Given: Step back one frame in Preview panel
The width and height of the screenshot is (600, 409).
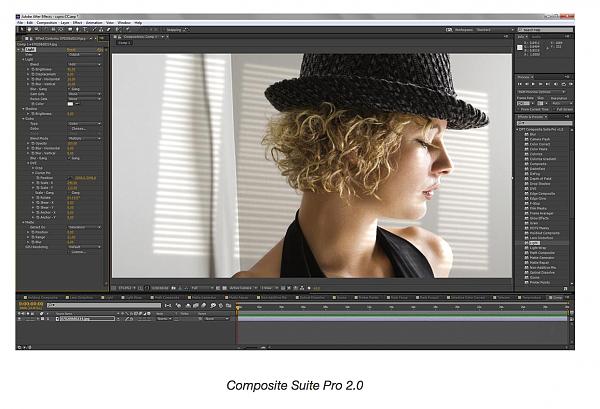Looking at the screenshot, I should [x=527, y=84].
